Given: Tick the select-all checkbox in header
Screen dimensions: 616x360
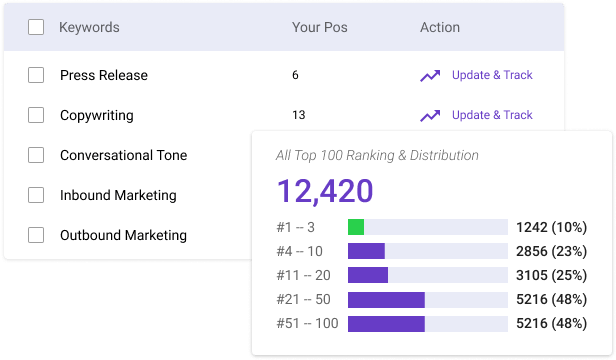Looking at the screenshot, I should [36, 27].
